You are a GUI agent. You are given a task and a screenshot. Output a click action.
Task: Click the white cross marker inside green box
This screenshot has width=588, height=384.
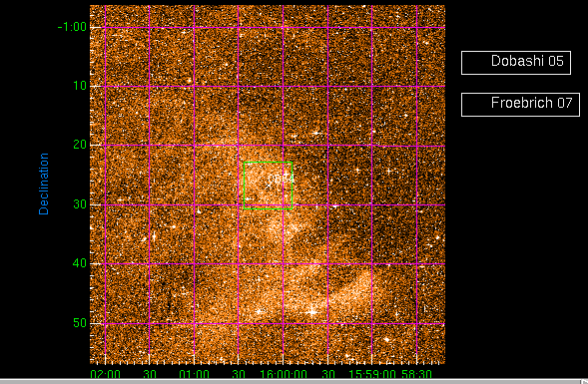pos(268,186)
